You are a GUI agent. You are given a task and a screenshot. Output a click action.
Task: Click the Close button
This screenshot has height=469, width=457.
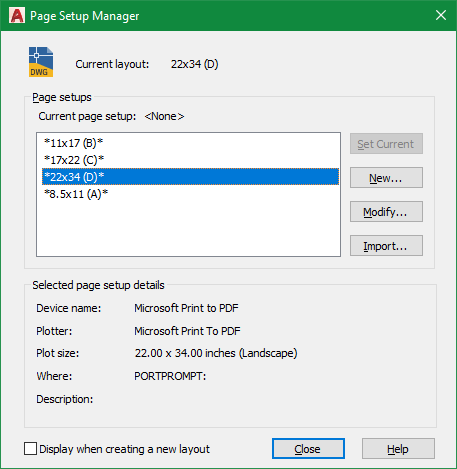pos(308,449)
